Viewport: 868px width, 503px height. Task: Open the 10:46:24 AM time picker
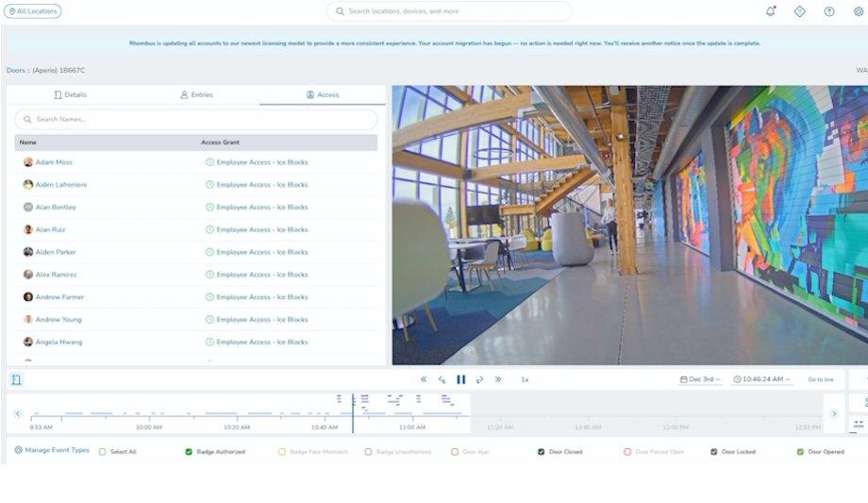(x=761, y=379)
